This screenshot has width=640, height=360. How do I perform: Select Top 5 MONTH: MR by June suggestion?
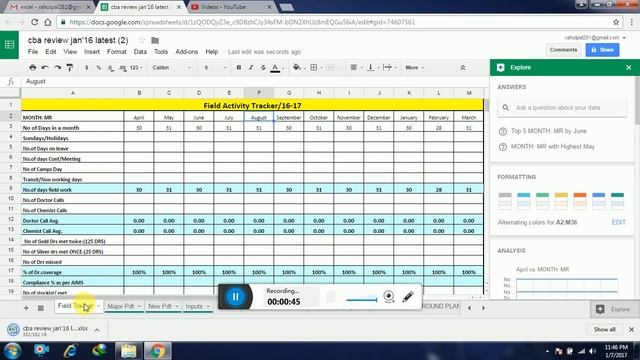(549, 131)
